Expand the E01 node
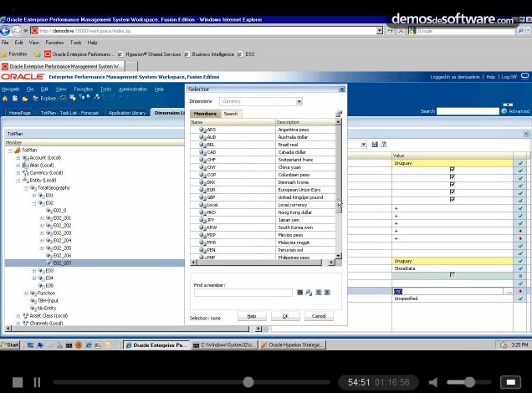The width and height of the screenshot is (532, 393). pos(34,196)
